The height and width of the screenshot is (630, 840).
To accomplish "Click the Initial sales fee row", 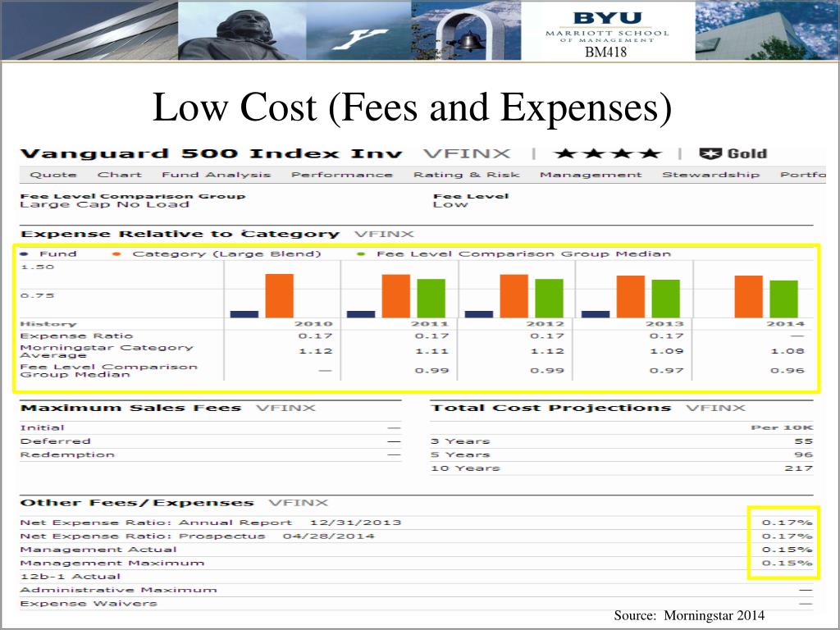I will click(210, 427).
